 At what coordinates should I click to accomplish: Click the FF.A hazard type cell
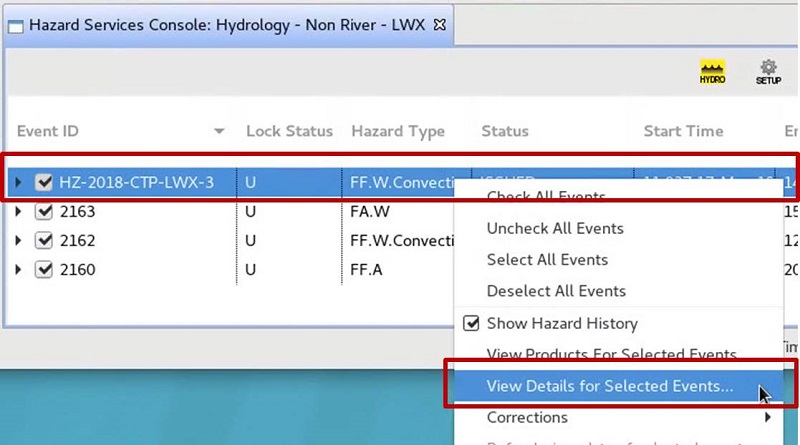click(x=366, y=269)
